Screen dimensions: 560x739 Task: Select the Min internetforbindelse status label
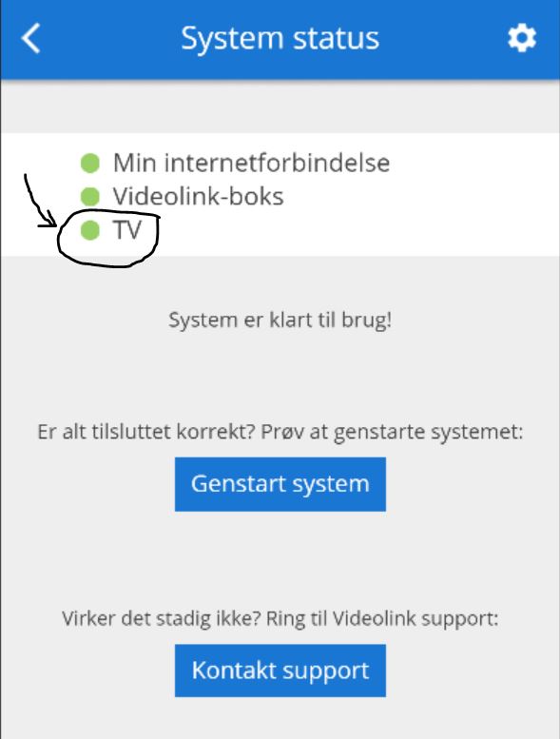click(x=251, y=163)
